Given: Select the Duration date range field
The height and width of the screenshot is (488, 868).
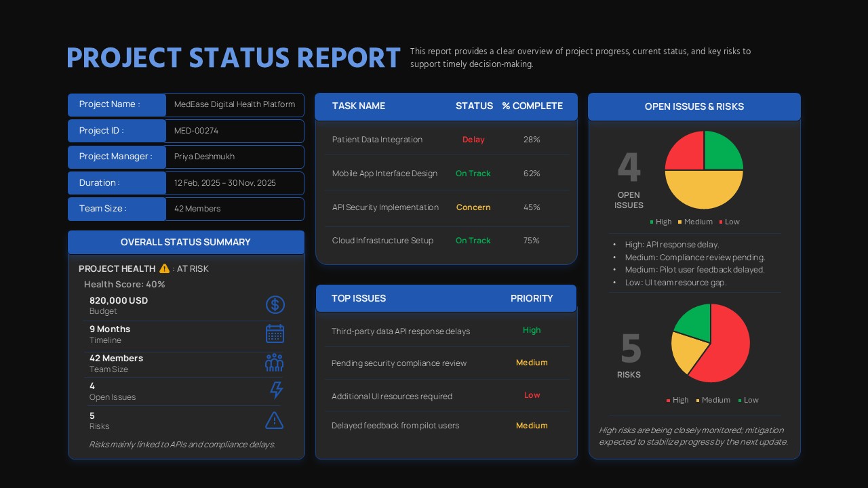Looking at the screenshot, I should pos(235,183).
